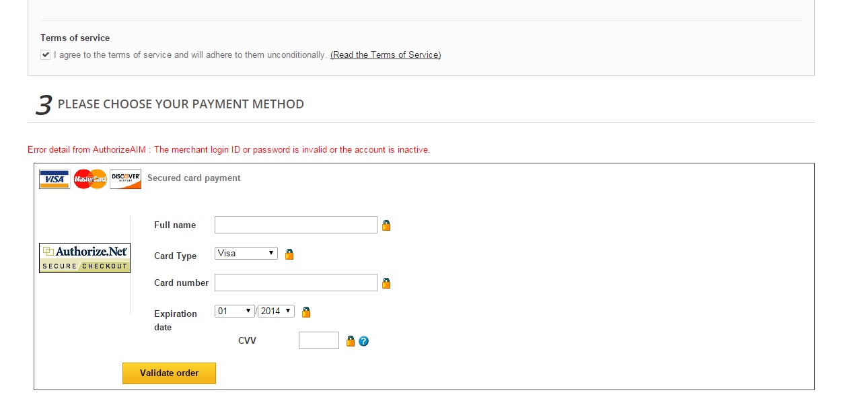Click the Visa card logo
The image size is (868, 407).
click(55, 179)
